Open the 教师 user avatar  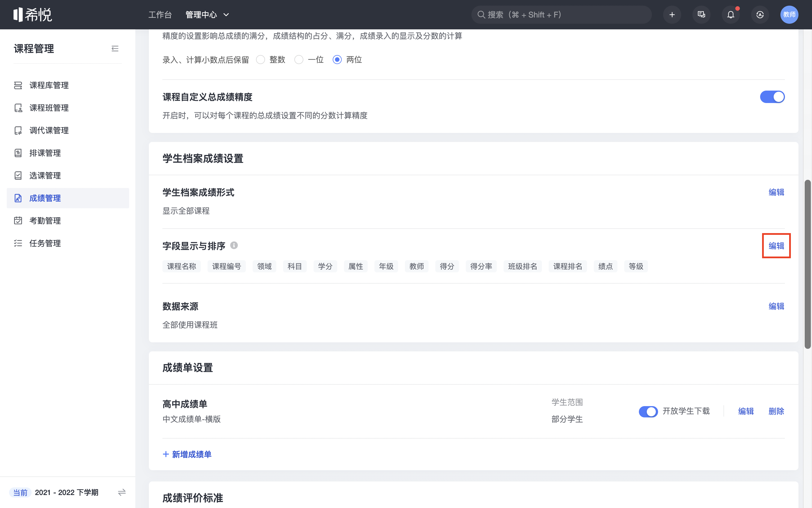coord(789,15)
